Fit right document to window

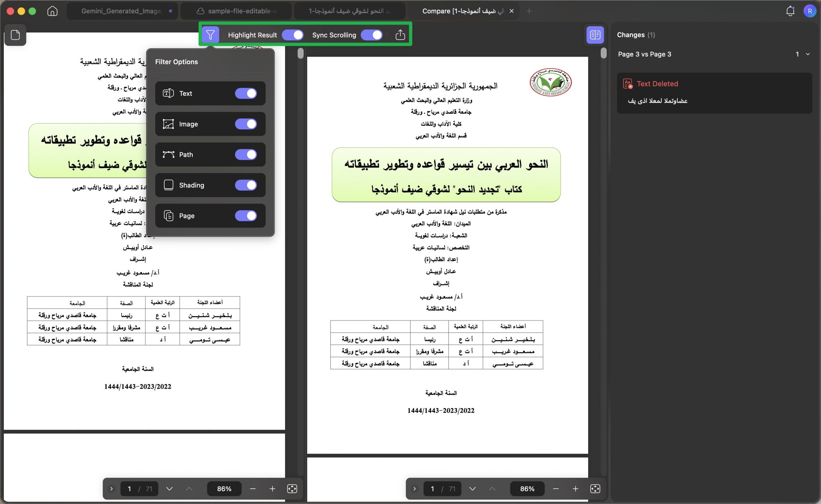click(595, 489)
